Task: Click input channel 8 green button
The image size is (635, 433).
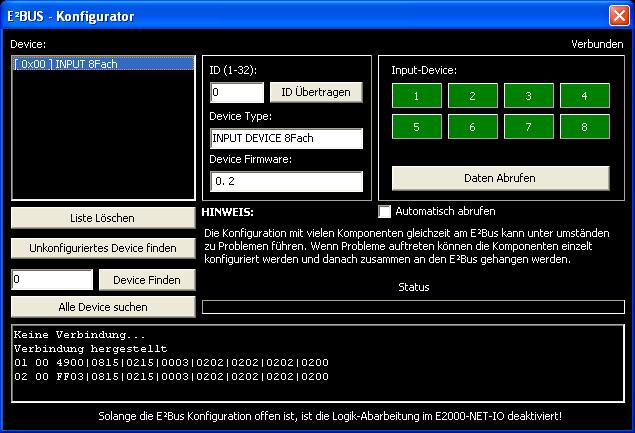Action: 585,127
